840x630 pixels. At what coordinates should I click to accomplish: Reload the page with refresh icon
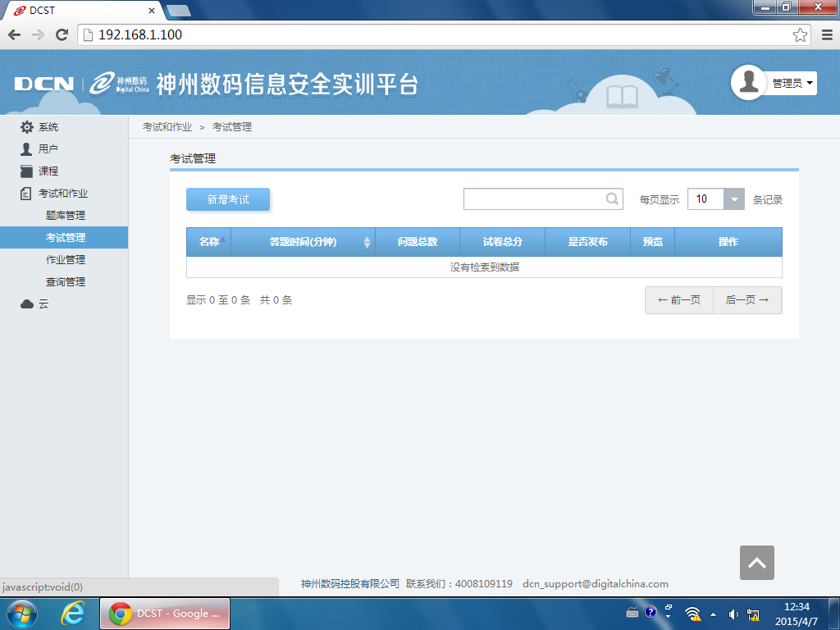[62, 34]
